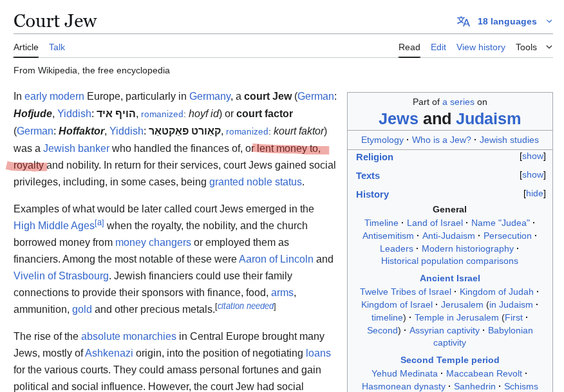Screen dimensions: 564x392
Task: Open the History heading link
Action: (372, 194)
